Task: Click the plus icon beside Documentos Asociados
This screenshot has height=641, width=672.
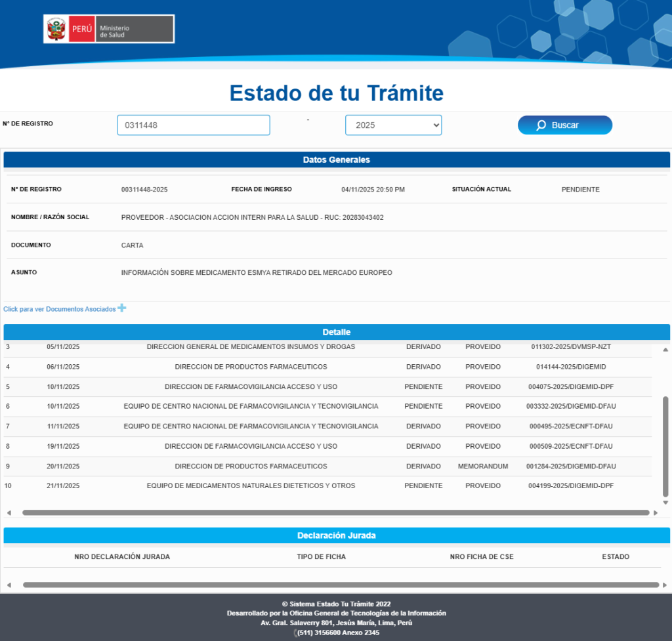Action: [122, 308]
